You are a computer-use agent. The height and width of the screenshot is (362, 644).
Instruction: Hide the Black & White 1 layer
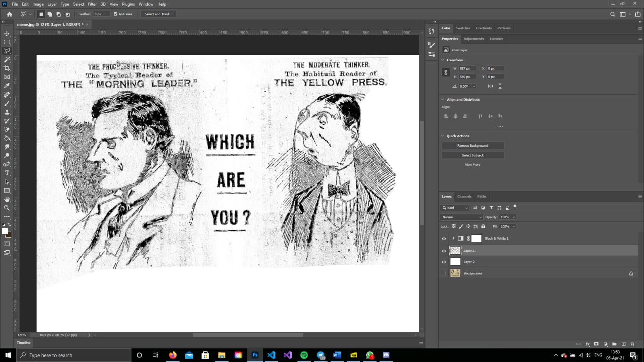(x=444, y=239)
